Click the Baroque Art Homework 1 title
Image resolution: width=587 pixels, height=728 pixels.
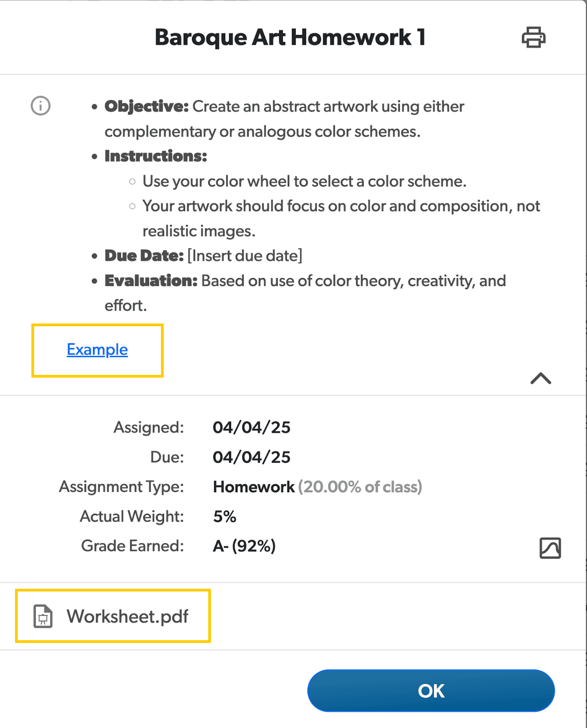click(x=290, y=37)
